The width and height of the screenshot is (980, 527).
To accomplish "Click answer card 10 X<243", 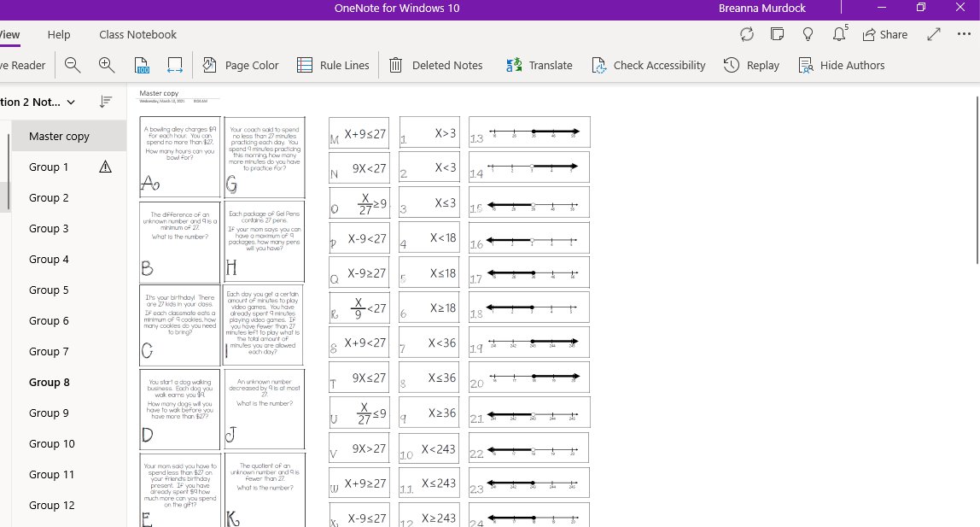I will tap(429, 448).
